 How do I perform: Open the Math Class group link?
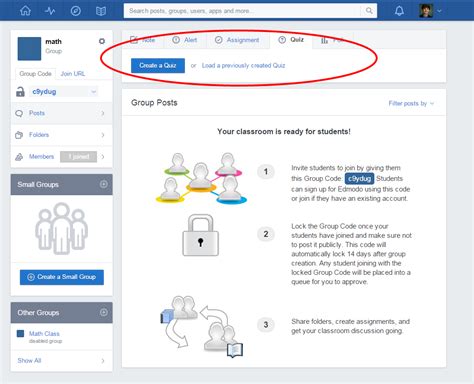pyautogui.click(x=44, y=333)
